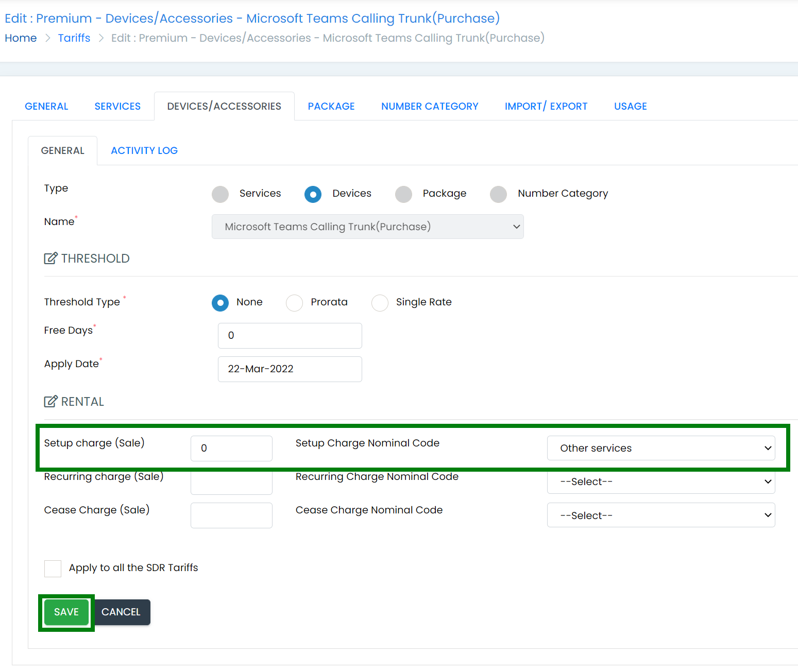
Task: Open the Name dropdown
Action: (367, 227)
